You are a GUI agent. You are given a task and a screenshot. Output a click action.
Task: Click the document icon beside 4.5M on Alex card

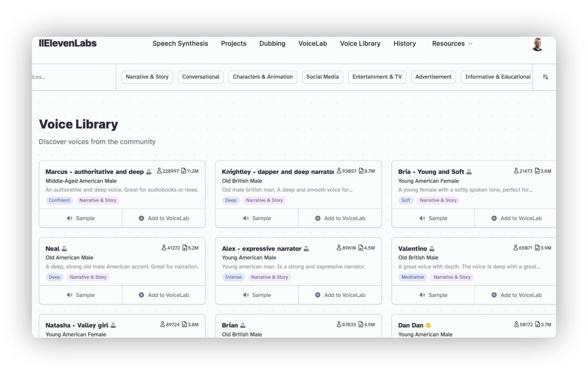coord(361,248)
